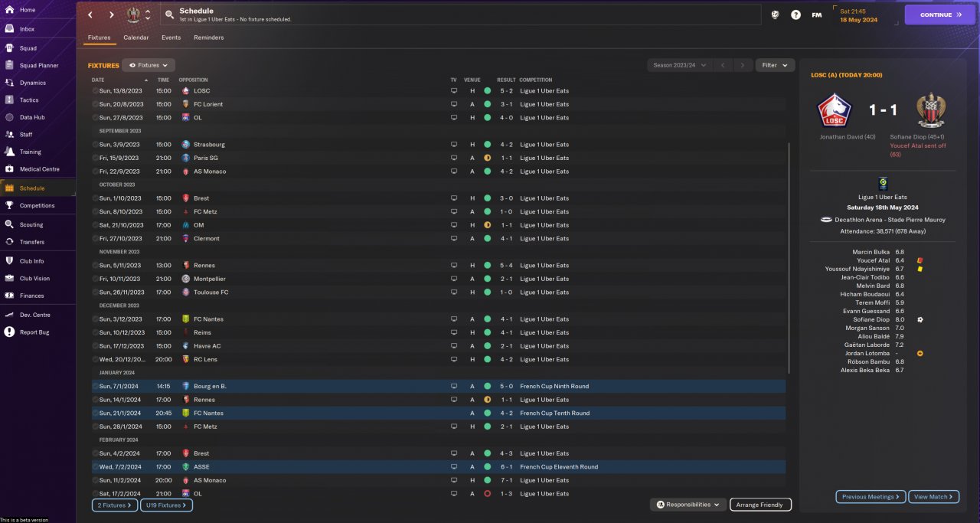
Task: Click the draw indicator on OM row
Action: (x=488, y=225)
